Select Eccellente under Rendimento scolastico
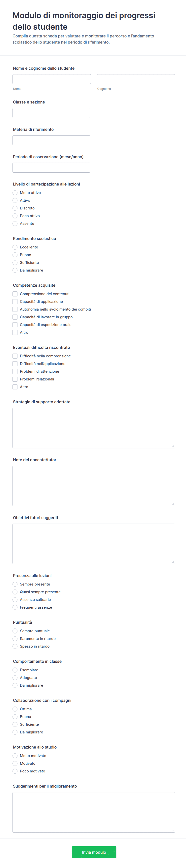Screen dimensions: 186x868 [x=15, y=247]
